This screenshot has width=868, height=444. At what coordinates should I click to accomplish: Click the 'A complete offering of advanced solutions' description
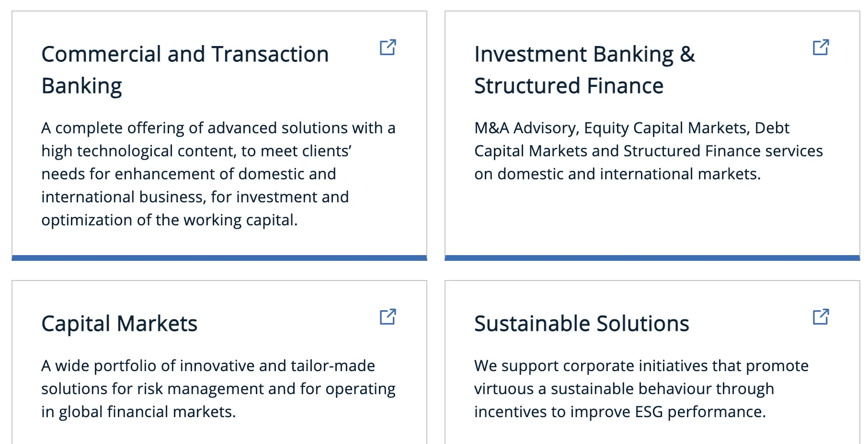(x=218, y=174)
